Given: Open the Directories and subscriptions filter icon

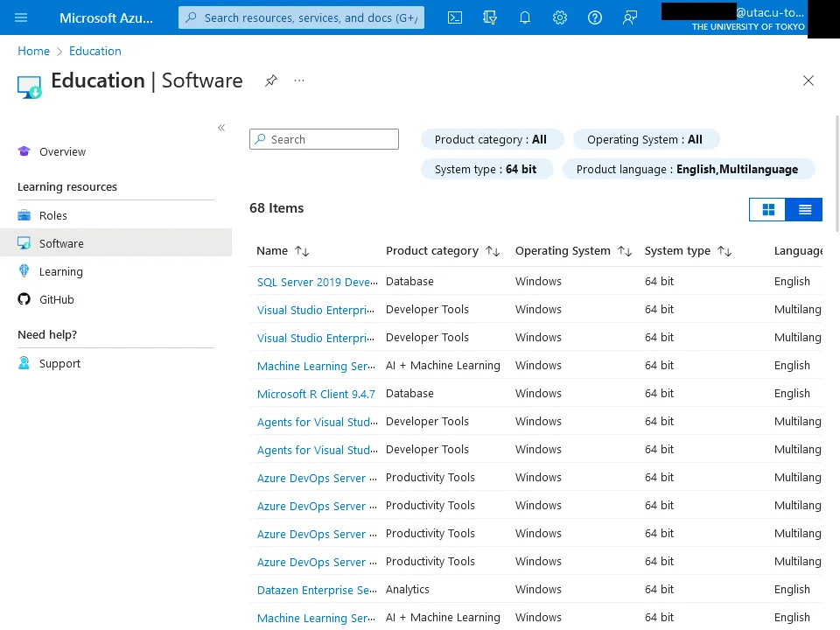Looking at the screenshot, I should [x=490, y=17].
